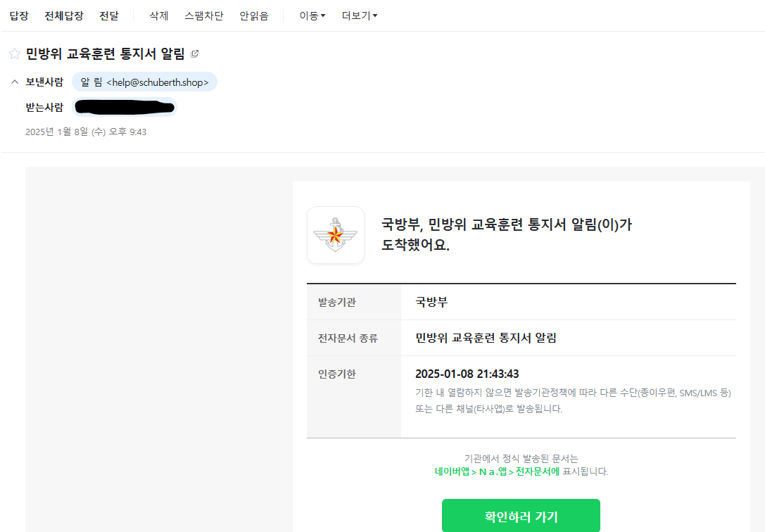Click the headline 국방부, 민방위 교육훈련 통지서 알림(이)가 도착했어요

(x=507, y=235)
